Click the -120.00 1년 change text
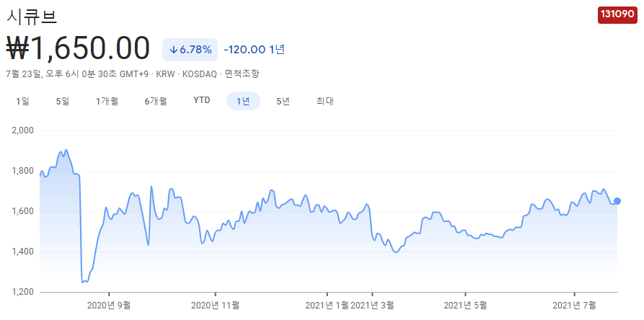The image size is (644, 320). (x=254, y=50)
